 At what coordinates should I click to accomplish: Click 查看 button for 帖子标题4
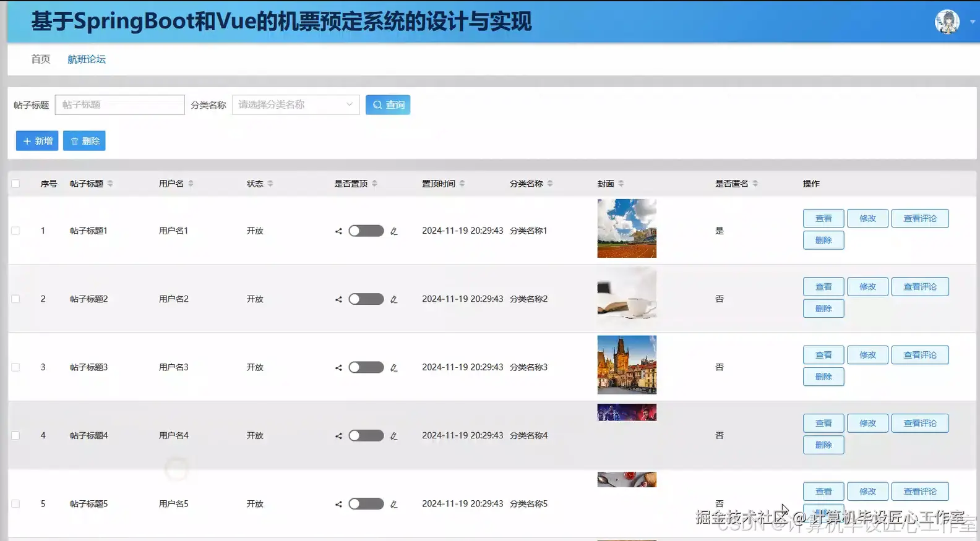point(823,424)
